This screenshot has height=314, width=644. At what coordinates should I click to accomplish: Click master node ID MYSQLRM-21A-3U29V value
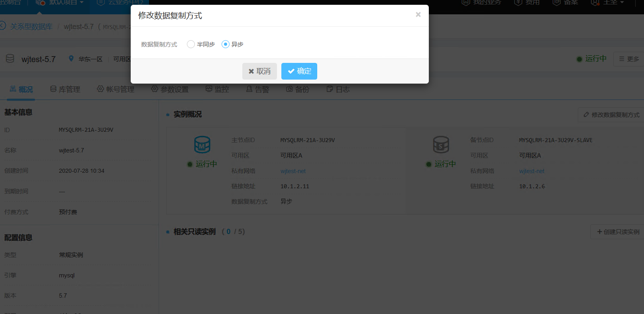pos(307,140)
